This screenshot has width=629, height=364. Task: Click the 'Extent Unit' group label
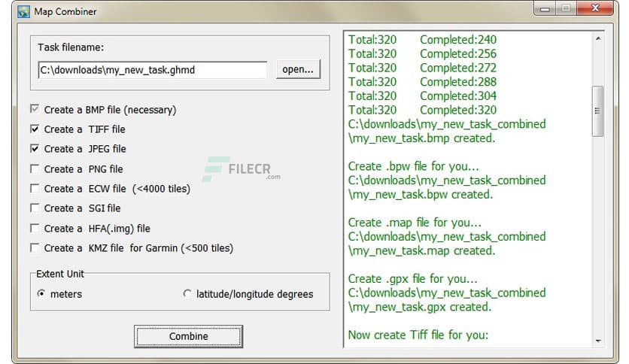pos(60,274)
